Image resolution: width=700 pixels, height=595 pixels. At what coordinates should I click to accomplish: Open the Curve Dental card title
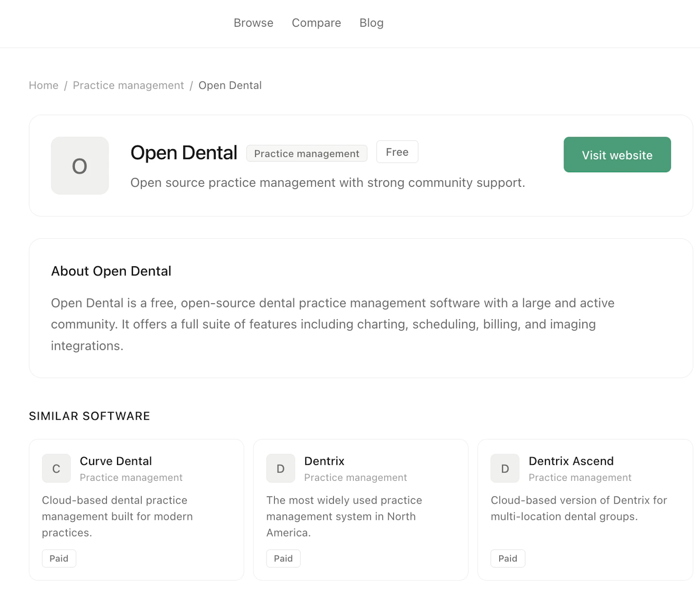tap(116, 461)
